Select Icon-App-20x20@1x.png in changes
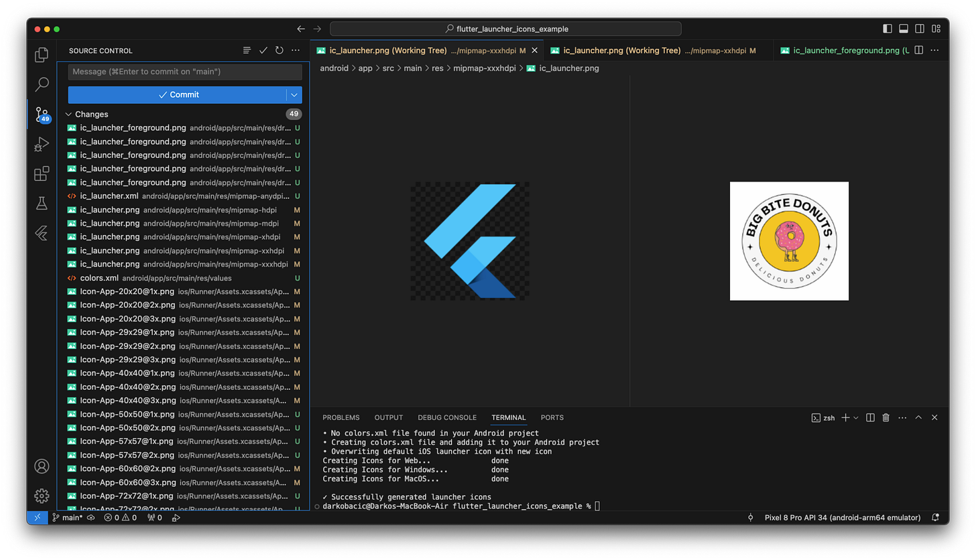This screenshot has height=560, width=976. tap(183, 291)
